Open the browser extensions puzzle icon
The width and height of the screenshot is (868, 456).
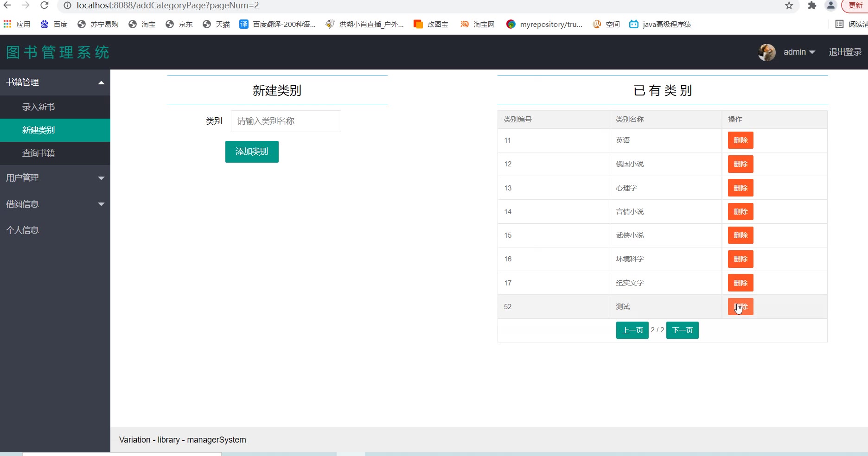tap(812, 6)
